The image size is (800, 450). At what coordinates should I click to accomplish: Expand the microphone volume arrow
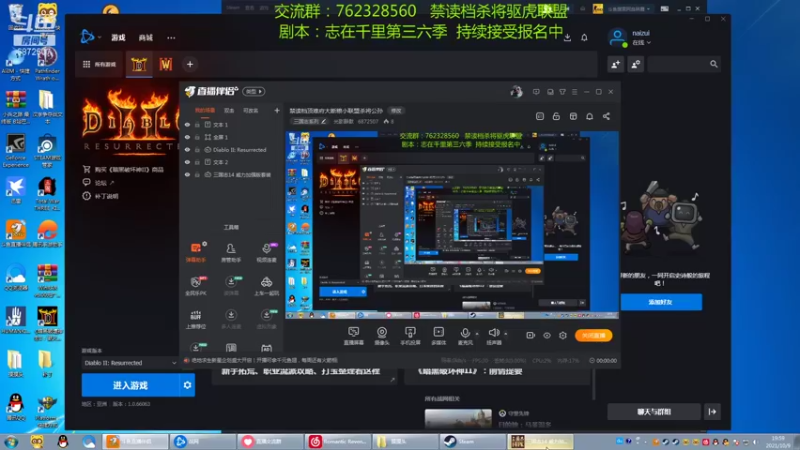tap(477, 334)
